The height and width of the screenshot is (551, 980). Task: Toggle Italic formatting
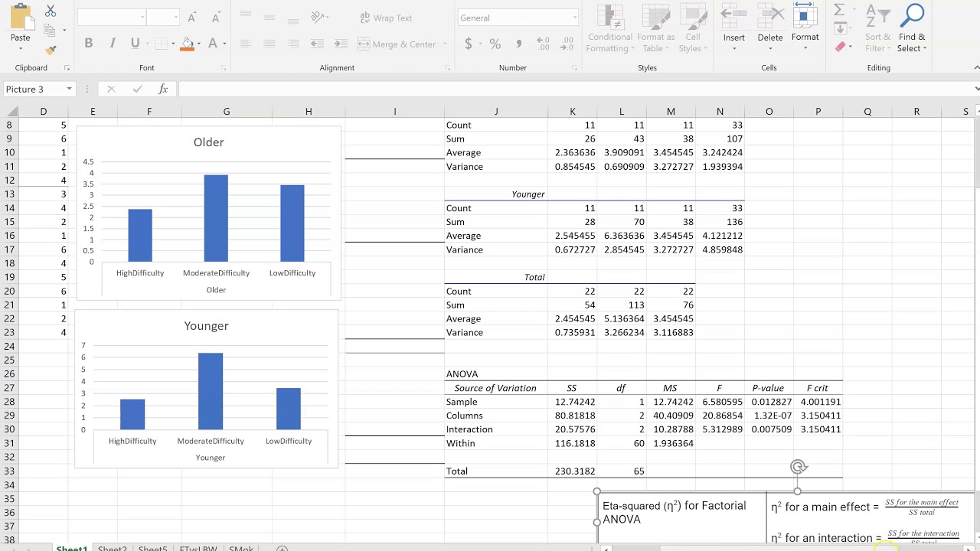pos(113,44)
